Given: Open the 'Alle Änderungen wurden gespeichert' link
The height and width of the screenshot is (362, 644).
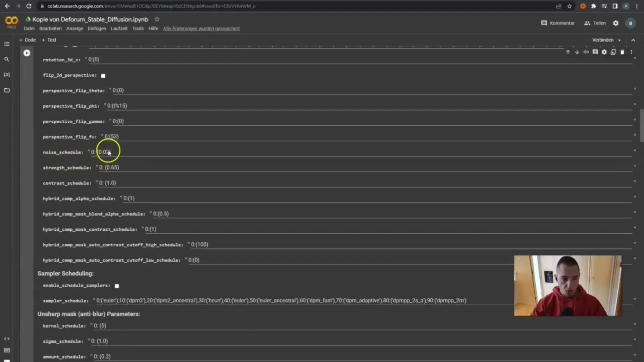Looking at the screenshot, I should coord(201,28).
